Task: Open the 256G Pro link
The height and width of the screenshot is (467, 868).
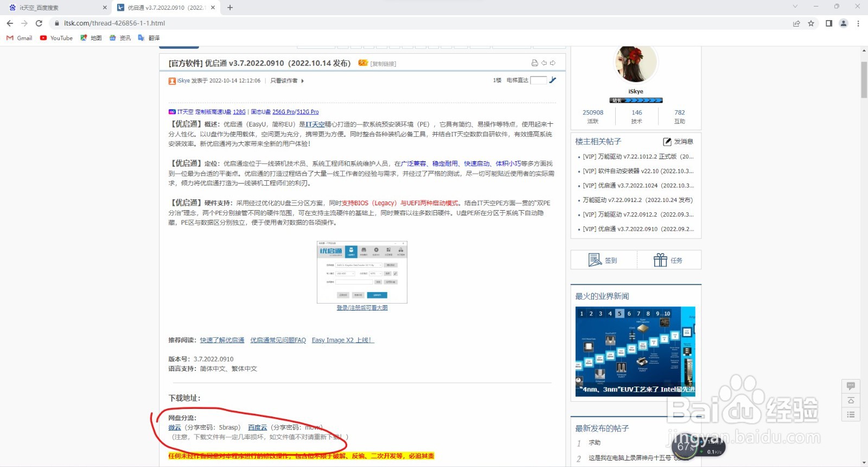Action: click(x=284, y=112)
